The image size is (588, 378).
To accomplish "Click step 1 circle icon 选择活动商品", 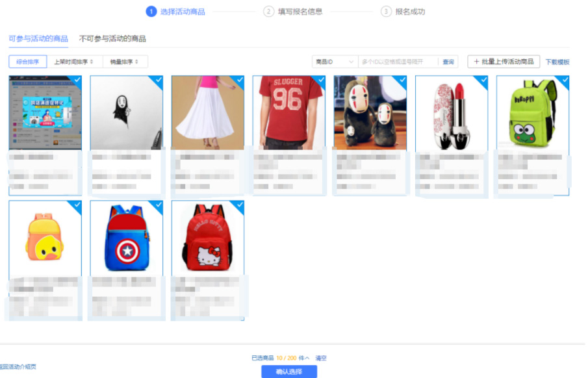I will pos(151,12).
